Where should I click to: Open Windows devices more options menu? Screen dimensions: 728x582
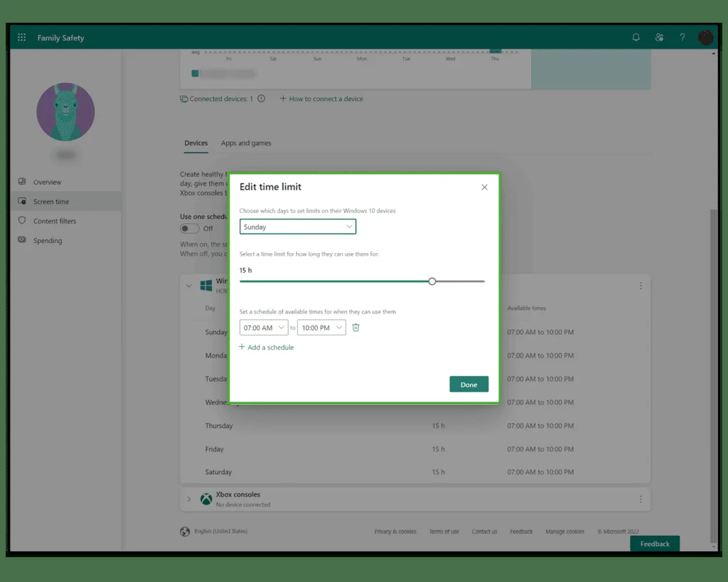click(x=641, y=286)
